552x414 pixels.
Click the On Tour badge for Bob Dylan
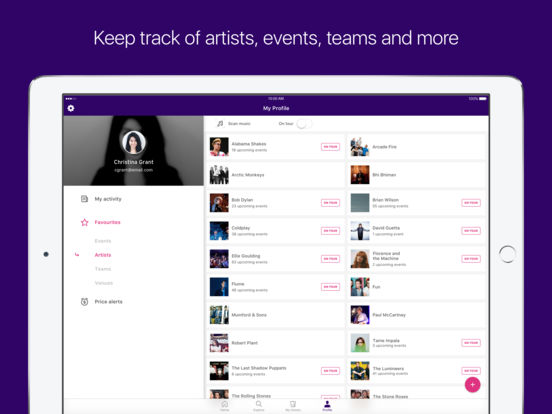tap(330, 203)
